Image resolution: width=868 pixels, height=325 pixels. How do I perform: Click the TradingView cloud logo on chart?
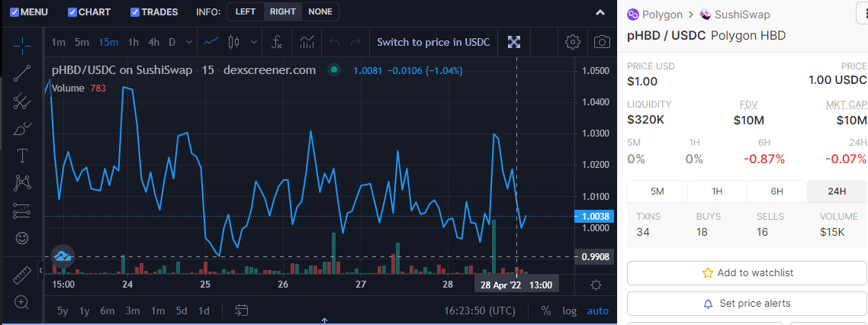63,256
